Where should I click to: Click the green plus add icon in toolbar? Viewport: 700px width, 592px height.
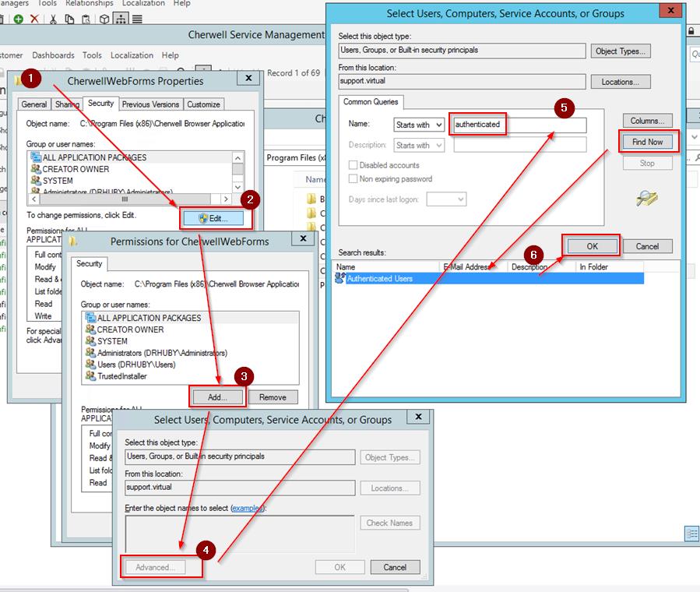click(18, 19)
